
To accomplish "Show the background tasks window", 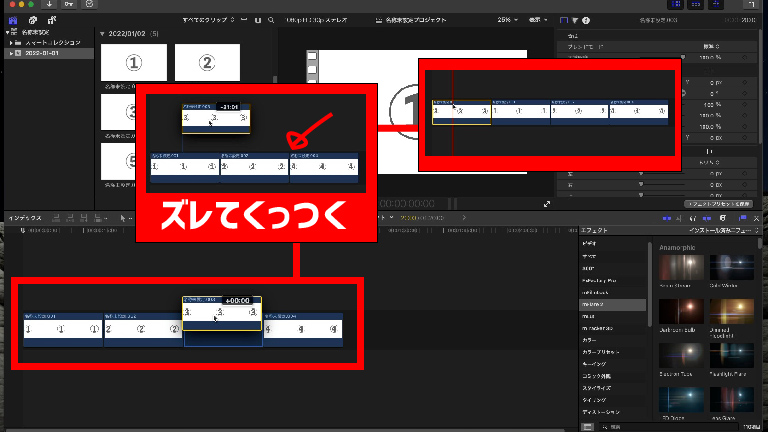I will (89, 4).
